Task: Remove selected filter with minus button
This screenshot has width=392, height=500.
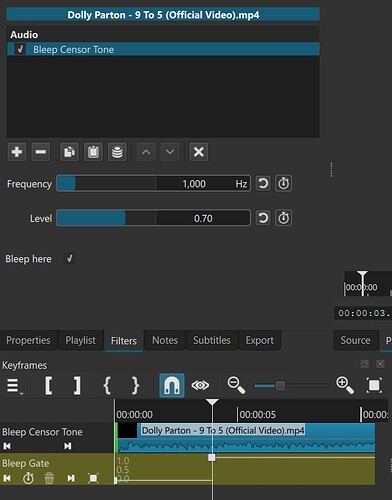Action: pos(41,152)
